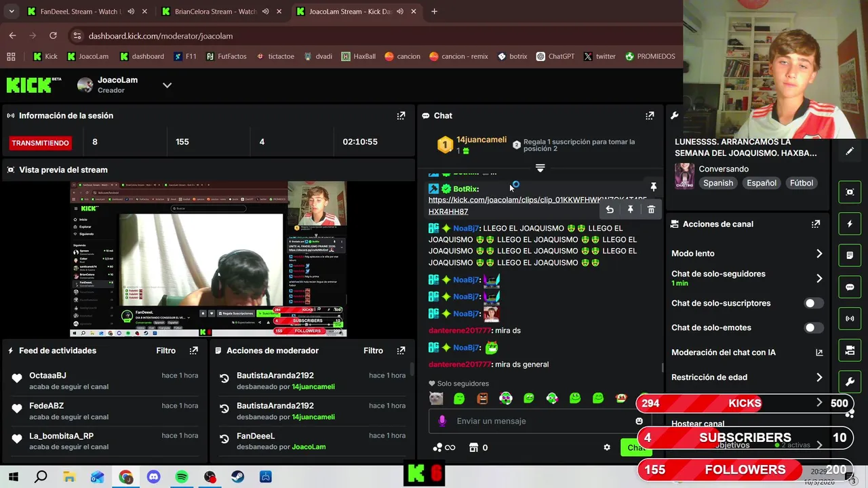Open Moderación del chat con IA
Image resolution: width=868 pixels, height=488 pixels.
pos(747,352)
